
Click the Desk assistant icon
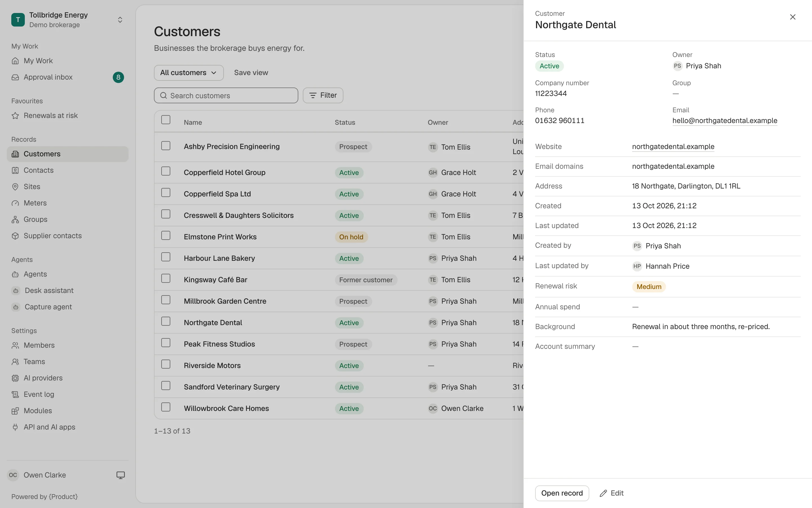[x=16, y=291]
